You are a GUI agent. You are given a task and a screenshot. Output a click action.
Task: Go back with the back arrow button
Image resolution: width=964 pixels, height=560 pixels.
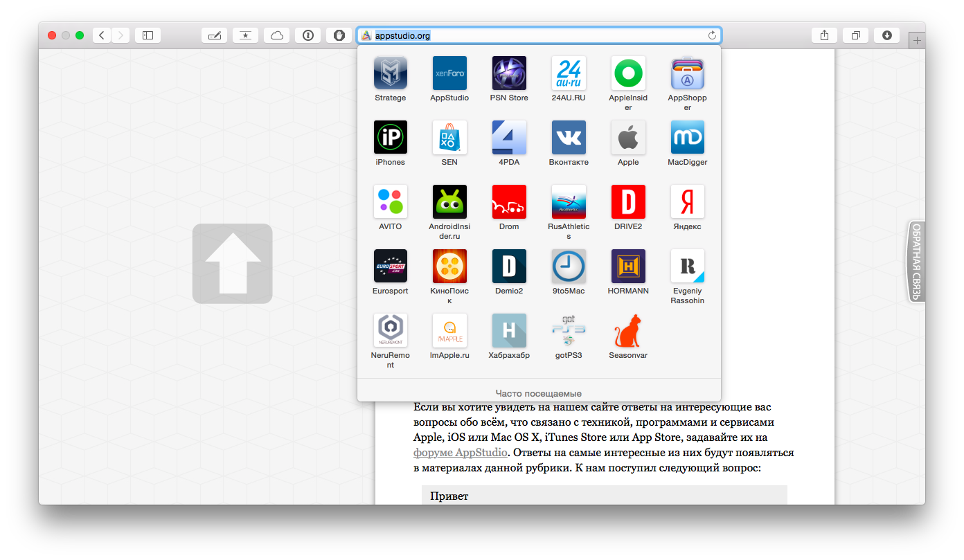click(x=102, y=35)
